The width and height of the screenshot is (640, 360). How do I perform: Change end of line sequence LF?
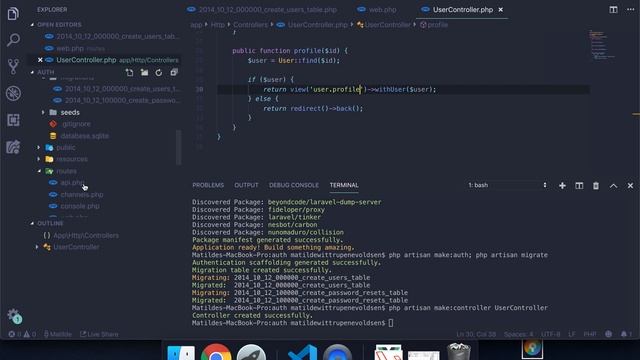point(572,334)
